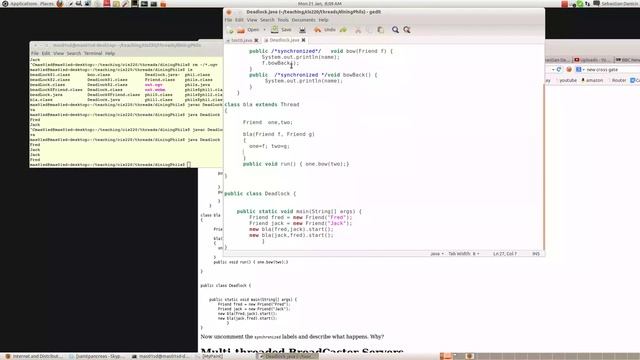Viewport: 640px width, 360px height.
Task: Click the red application icon in top panel
Action: click(107, 4)
